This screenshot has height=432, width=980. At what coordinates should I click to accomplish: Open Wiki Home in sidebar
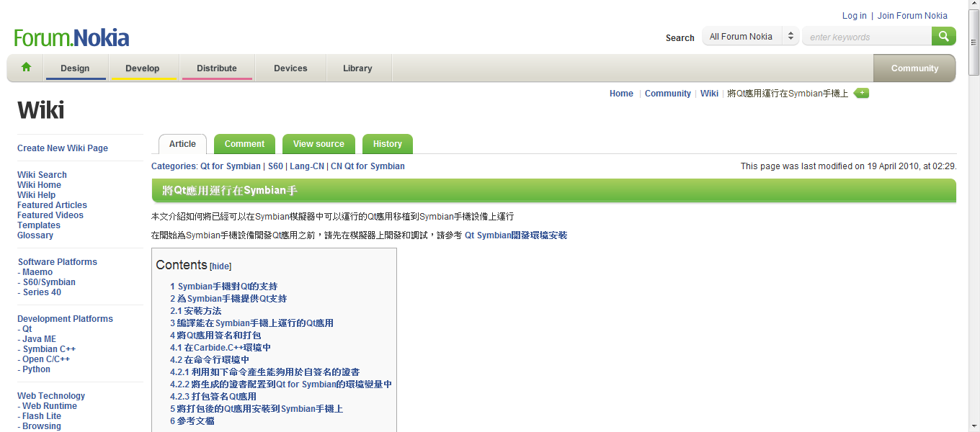coord(39,185)
